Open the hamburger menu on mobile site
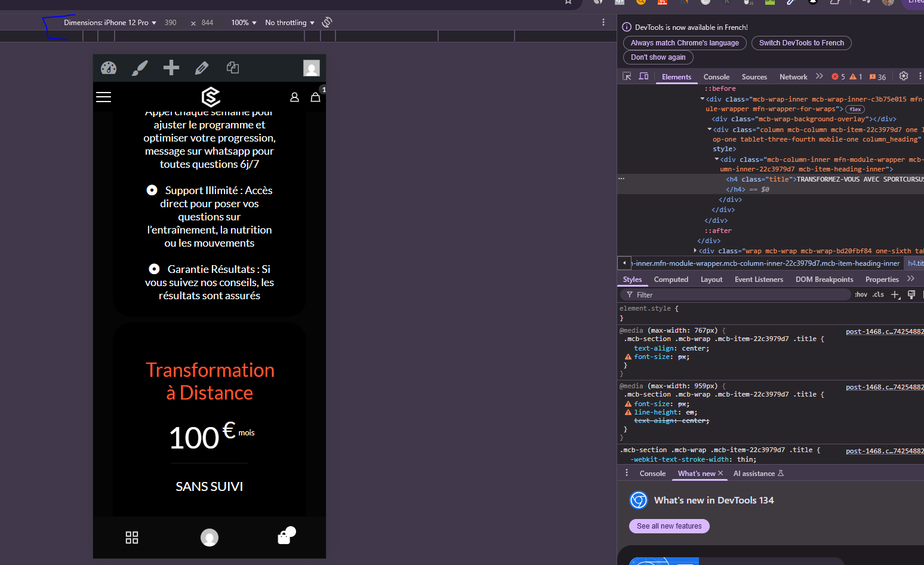This screenshot has height=565, width=924. pyautogui.click(x=104, y=97)
